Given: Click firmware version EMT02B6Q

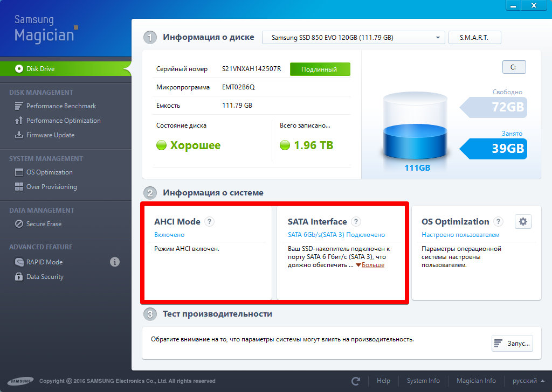Looking at the screenshot, I should tap(238, 87).
